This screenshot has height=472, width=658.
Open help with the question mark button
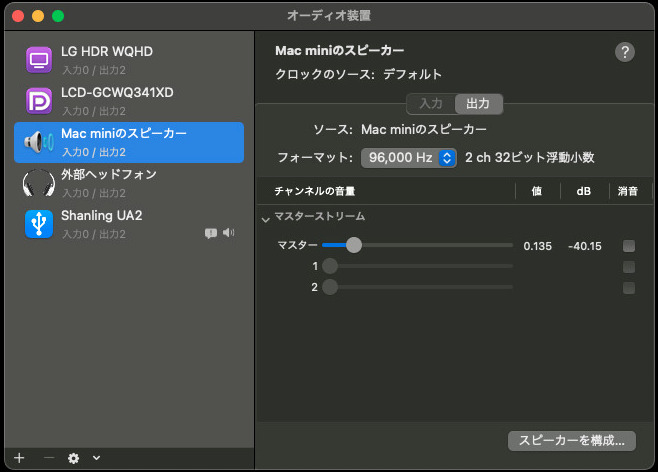pyautogui.click(x=625, y=52)
